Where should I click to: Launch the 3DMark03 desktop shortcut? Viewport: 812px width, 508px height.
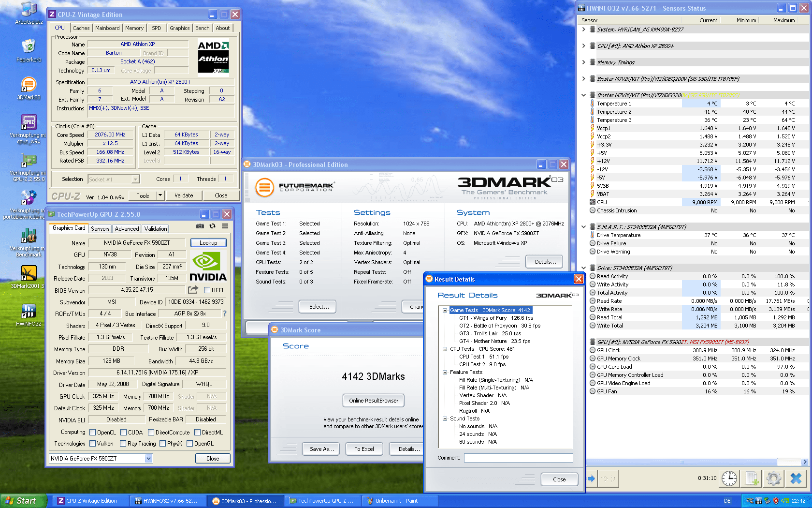[x=29, y=89]
